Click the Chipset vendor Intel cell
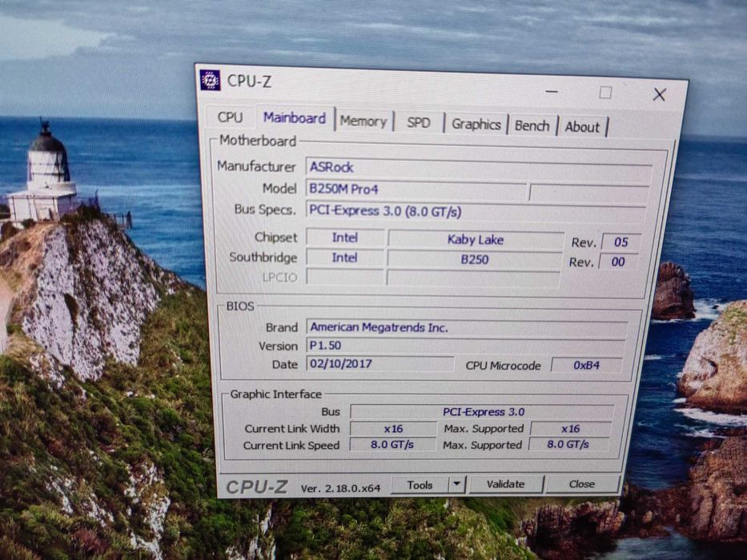Image resolution: width=747 pixels, height=560 pixels. tap(345, 238)
